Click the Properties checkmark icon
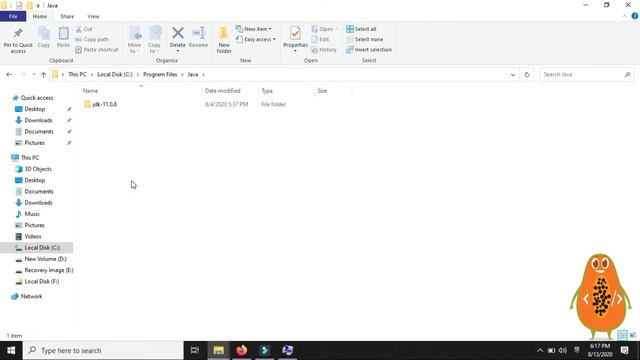 [295, 33]
